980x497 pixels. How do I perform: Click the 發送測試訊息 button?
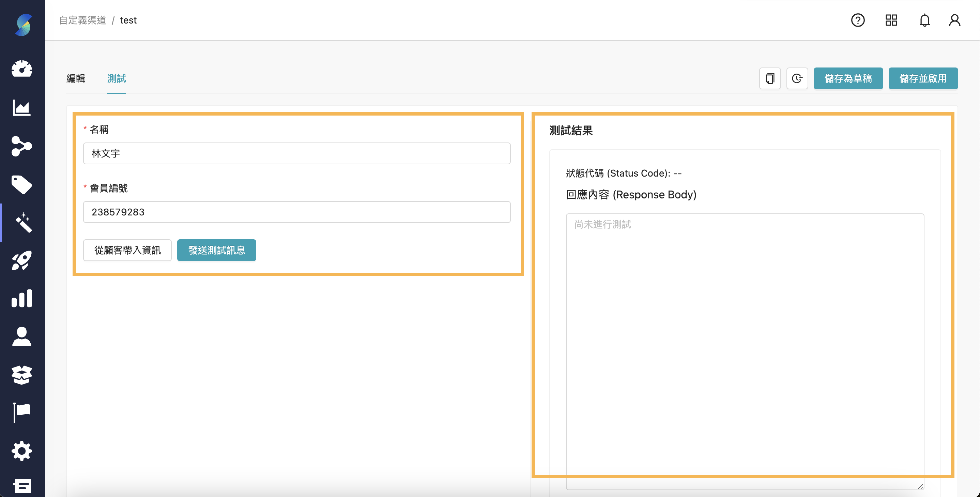pyautogui.click(x=216, y=250)
